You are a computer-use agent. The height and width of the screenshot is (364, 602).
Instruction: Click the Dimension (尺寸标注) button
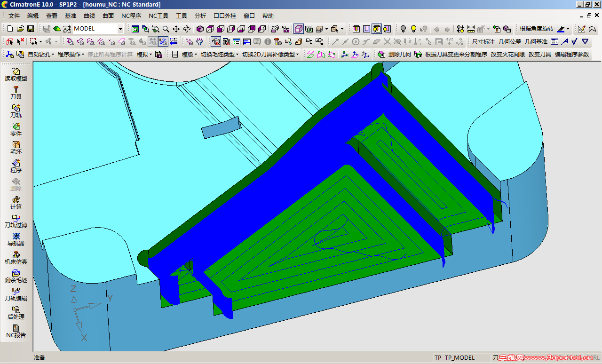[483, 41]
